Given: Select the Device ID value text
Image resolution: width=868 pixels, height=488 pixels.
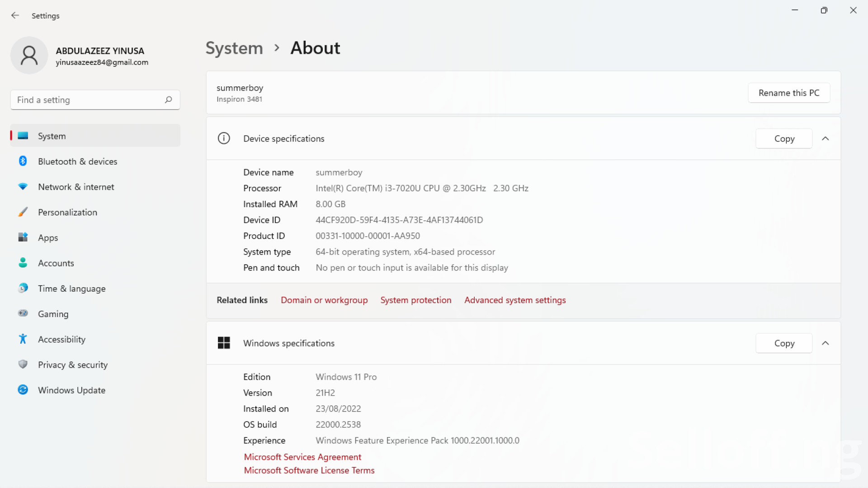Looking at the screenshot, I should pyautogui.click(x=399, y=220).
